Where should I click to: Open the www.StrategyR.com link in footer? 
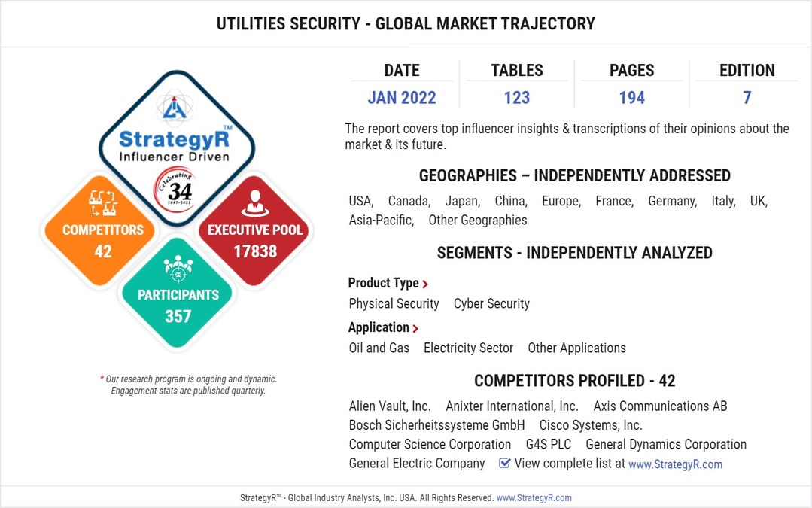(534, 497)
